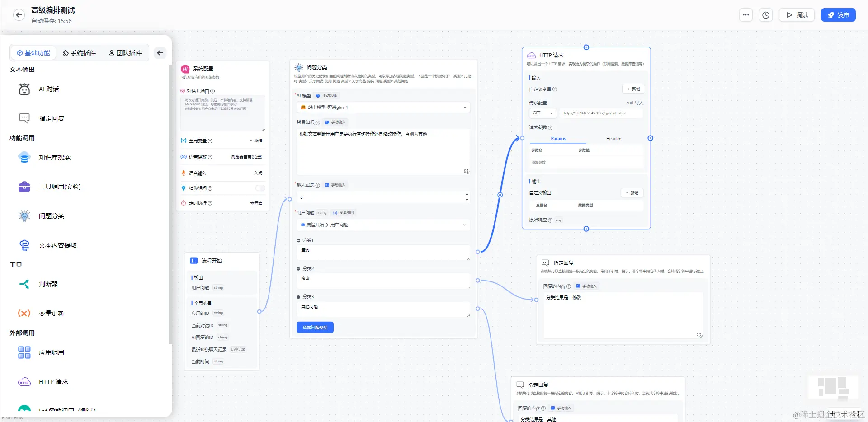Click the 分类1 input containing 查询
The width and height of the screenshot is (868, 422).
coord(383,252)
